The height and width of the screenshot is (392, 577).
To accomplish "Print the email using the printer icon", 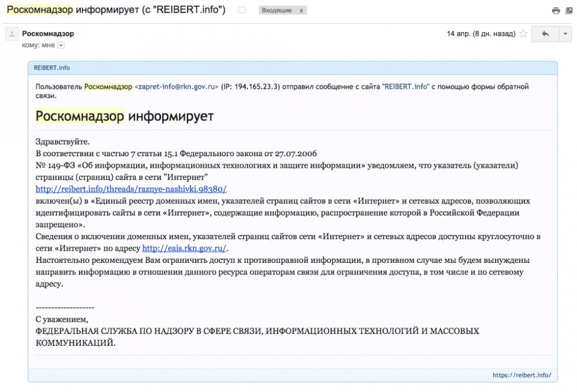I will coord(556,10).
